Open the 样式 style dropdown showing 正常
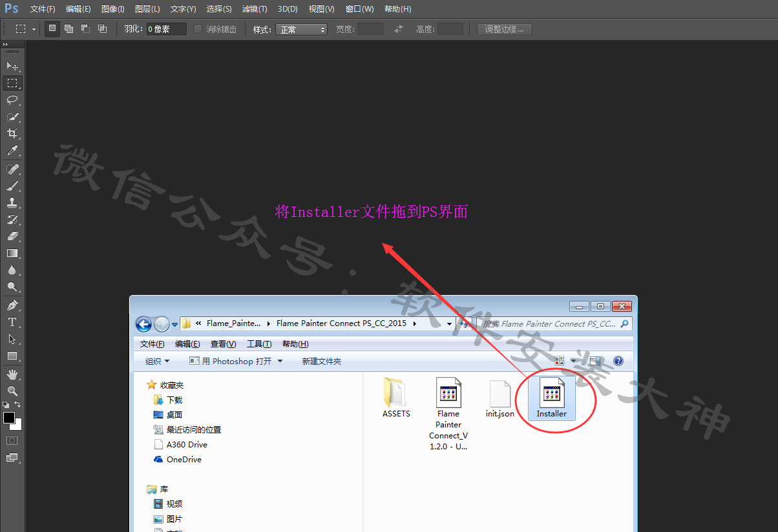The width and height of the screenshot is (778, 532). pyautogui.click(x=302, y=30)
